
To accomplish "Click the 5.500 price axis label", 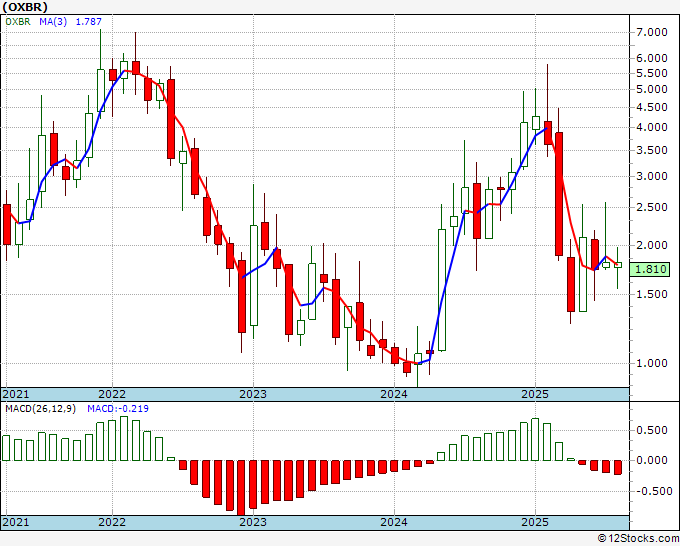I will [651, 73].
